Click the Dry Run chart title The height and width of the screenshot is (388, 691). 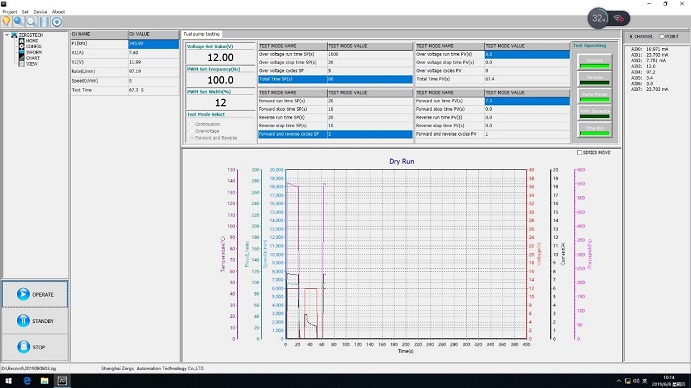click(401, 161)
